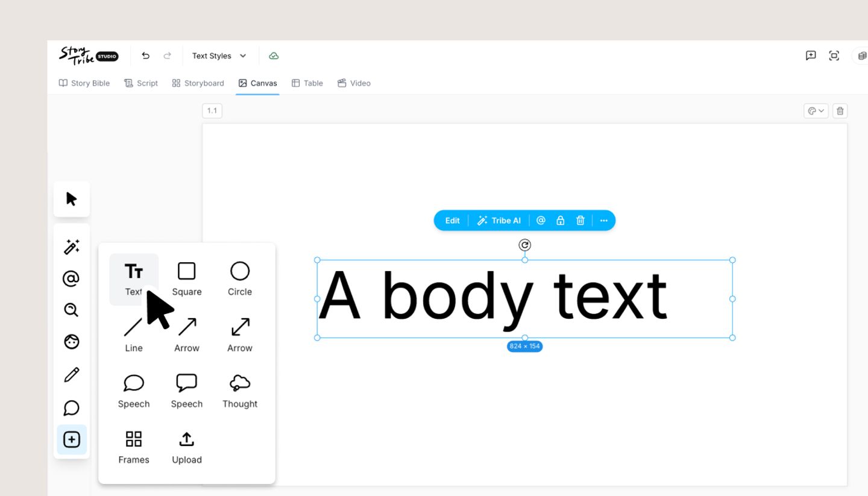The image size is (868, 496).
Task: Click Edit in the blue floating toolbar
Action: click(453, 221)
